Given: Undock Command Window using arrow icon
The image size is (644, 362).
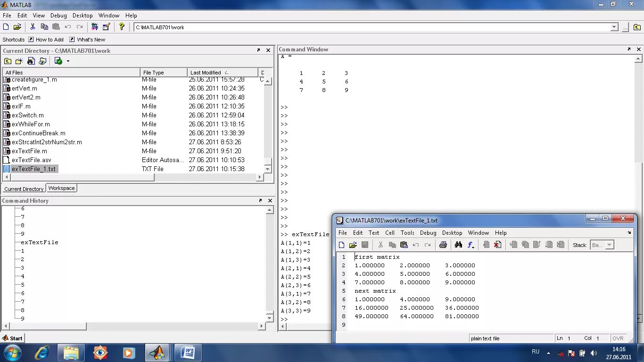Looking at the screenshot, I should pyautogui.click(x=629, y=49).
